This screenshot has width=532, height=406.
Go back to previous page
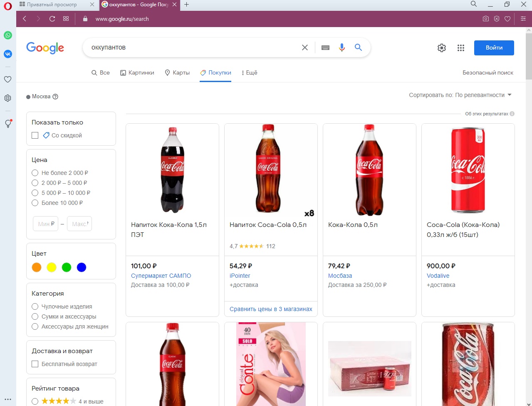pyautogui.click(x=25, y=19)
